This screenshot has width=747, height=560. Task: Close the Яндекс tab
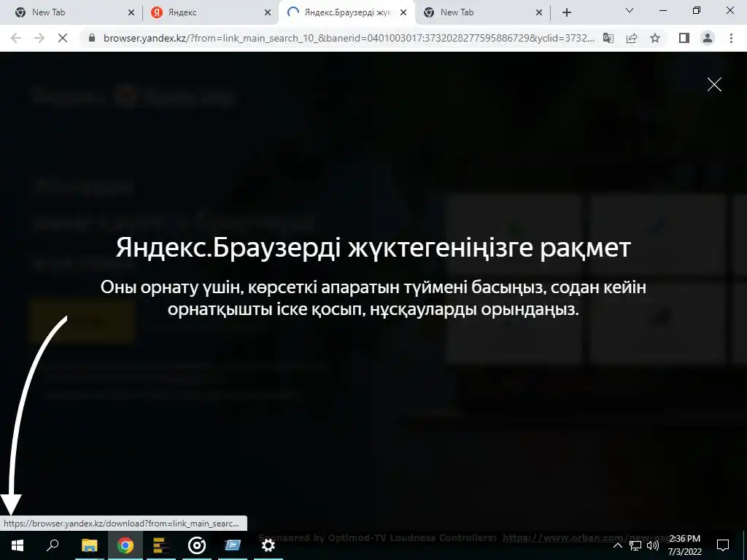268,13
